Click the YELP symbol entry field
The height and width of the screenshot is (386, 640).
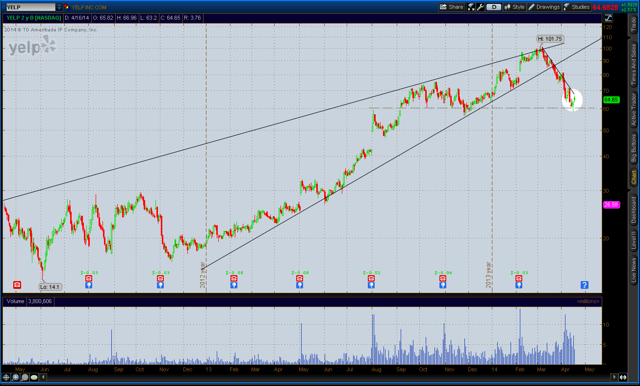pos(30,7)
